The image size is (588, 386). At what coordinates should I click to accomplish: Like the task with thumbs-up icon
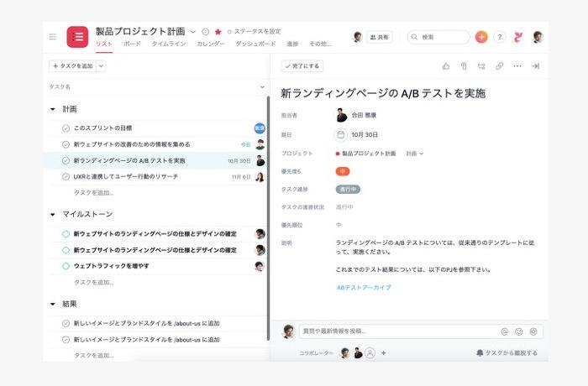coord(446,65)
